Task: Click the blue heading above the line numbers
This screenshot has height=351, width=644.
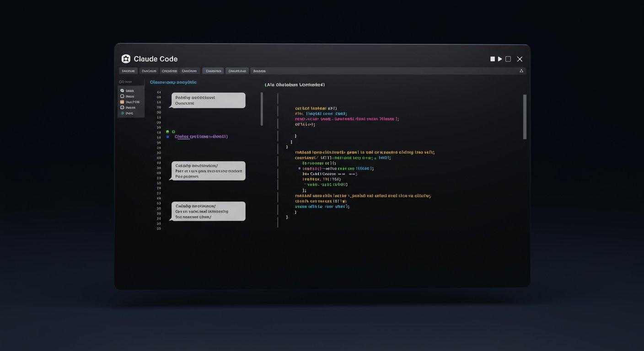Action: coord(173,82)
